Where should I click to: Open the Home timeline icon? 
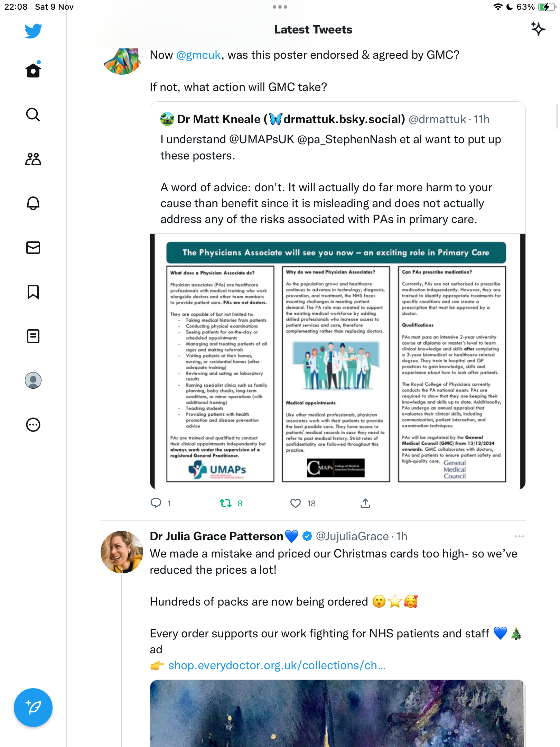click(33, 70)
